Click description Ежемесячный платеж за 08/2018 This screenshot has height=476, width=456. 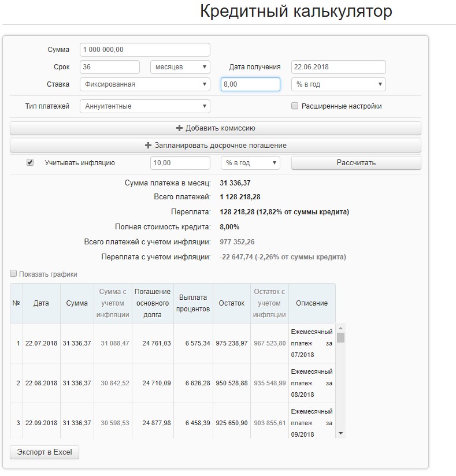(x=312, y=383)
